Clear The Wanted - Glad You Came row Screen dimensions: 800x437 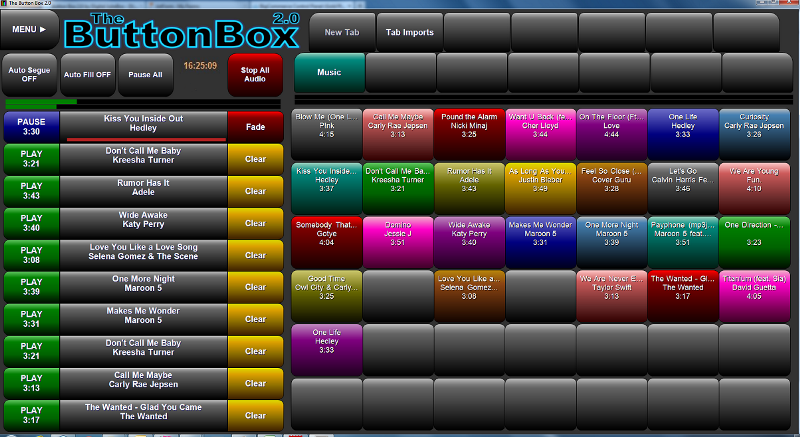tap(255, 416)
